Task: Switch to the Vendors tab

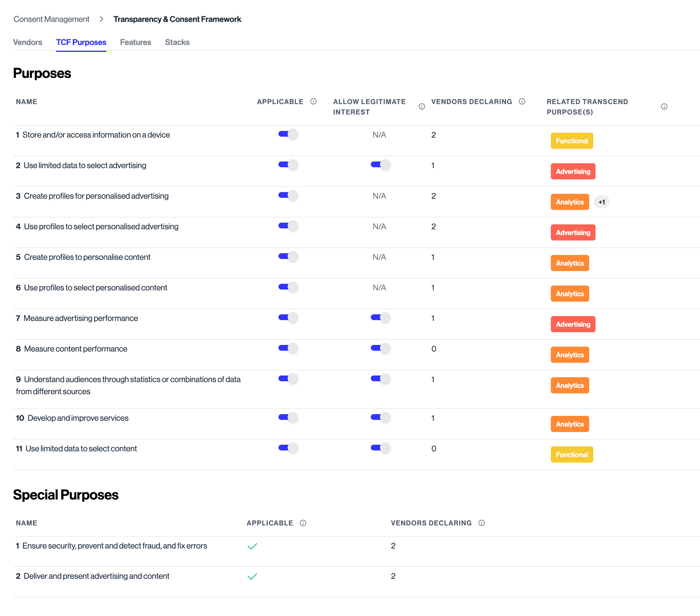Action: [28, 42]
